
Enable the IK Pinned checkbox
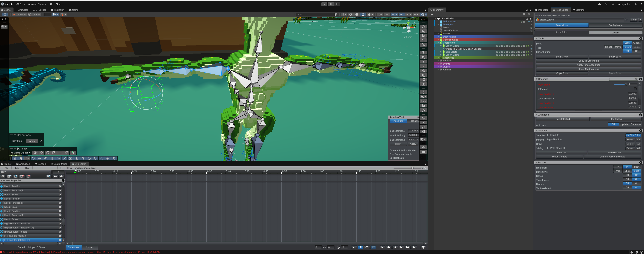point(635,89)
